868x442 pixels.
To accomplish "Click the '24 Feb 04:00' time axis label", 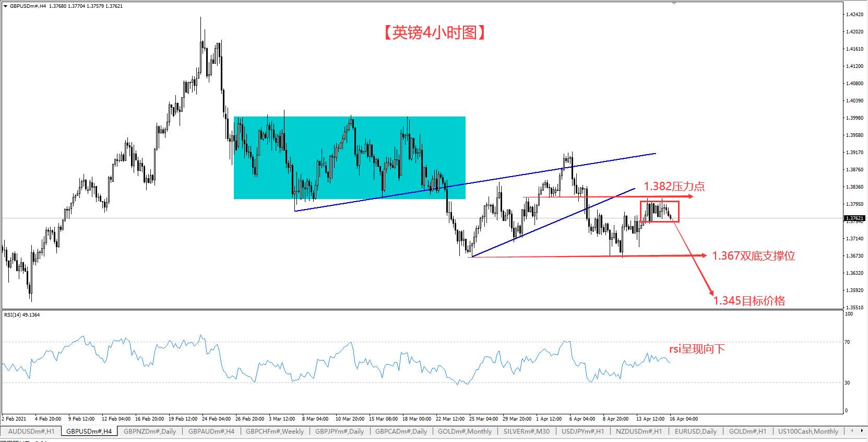I will [x=216, y=419].
